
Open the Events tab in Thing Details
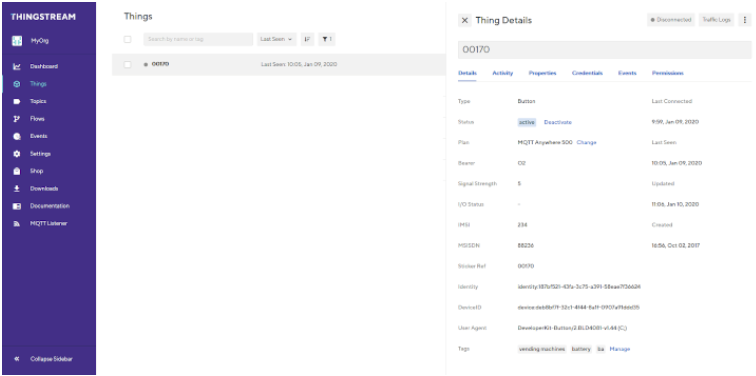(627, 73)
